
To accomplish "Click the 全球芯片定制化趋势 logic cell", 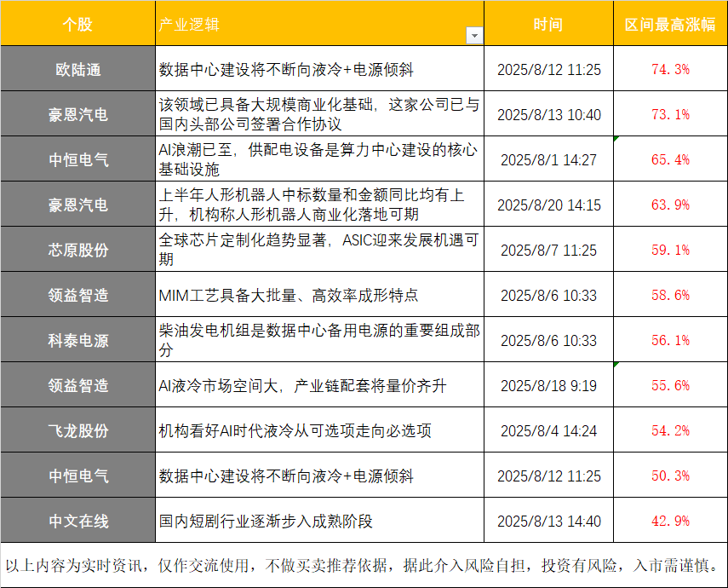I will point(319,249).
